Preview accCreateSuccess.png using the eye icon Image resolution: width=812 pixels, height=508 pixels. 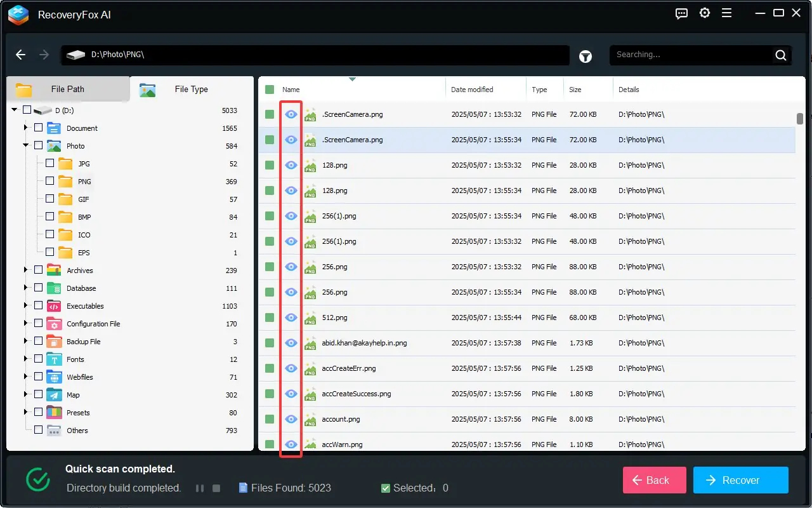point(291,394)
